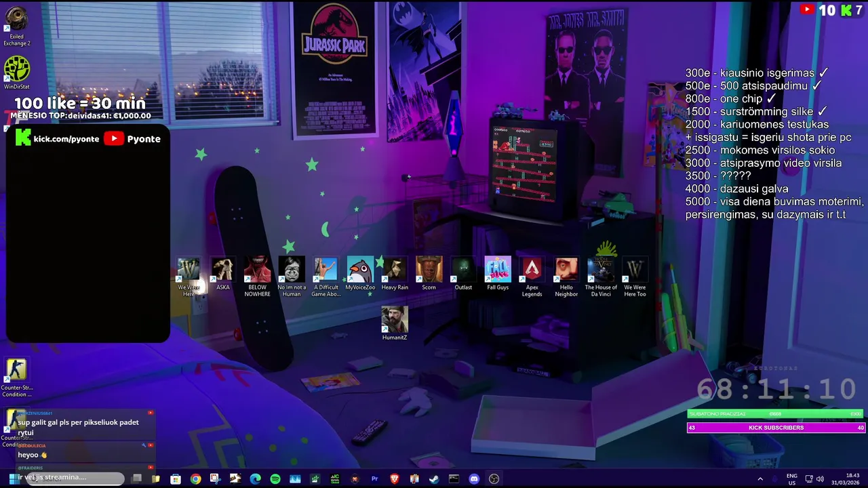868x488 pixels.
Task: Open OBS Studio from the taskbar
Action: coord(494,479)
